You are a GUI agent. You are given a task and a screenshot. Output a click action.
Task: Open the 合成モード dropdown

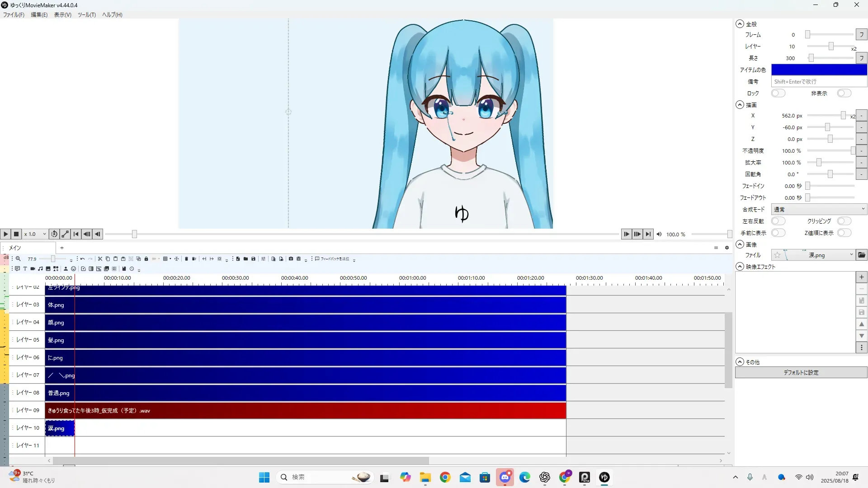tap(819, 209)
